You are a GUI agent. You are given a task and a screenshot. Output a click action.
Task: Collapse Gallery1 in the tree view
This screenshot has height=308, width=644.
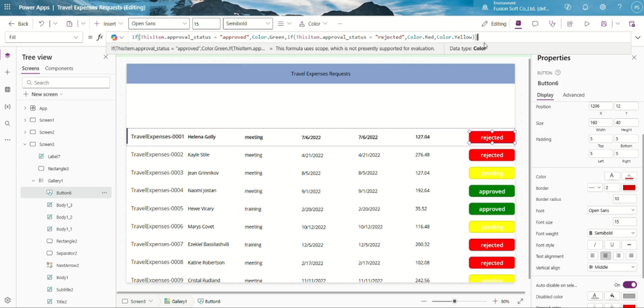(34, 181)
